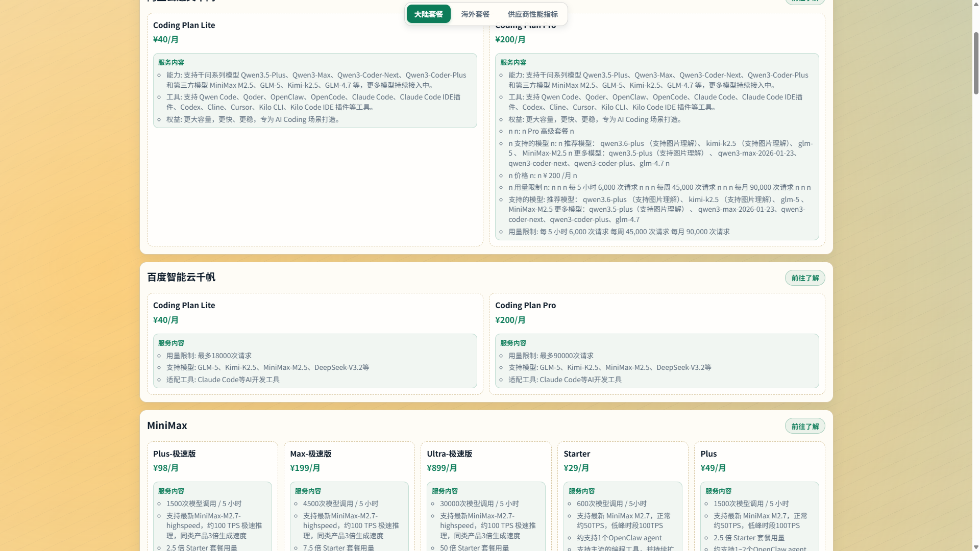Image resolution: width=980 pixels, height=551 pixels.
Task: Click the 600次模型调用 / 5小时 line
Action: pos(611,504)
